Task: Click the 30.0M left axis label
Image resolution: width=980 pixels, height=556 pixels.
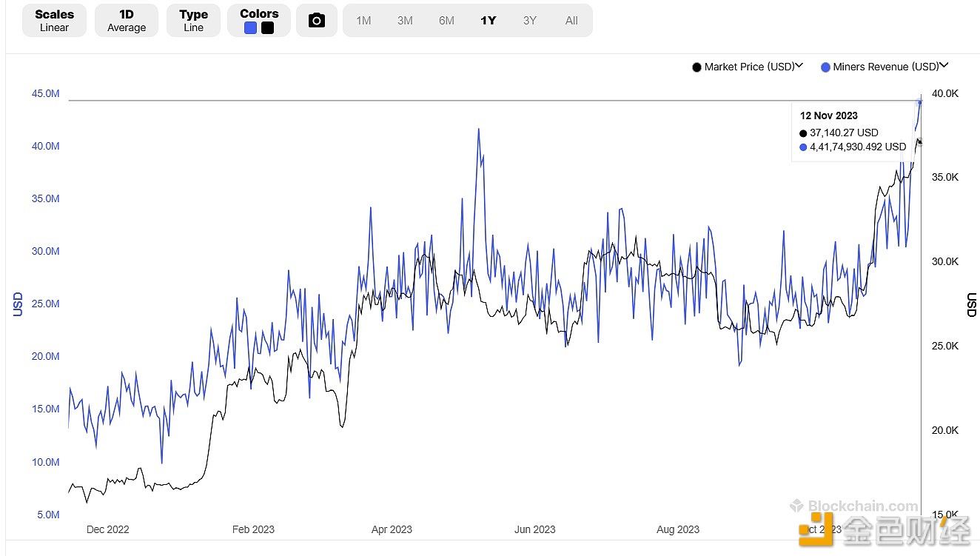Action: [45, 251]
